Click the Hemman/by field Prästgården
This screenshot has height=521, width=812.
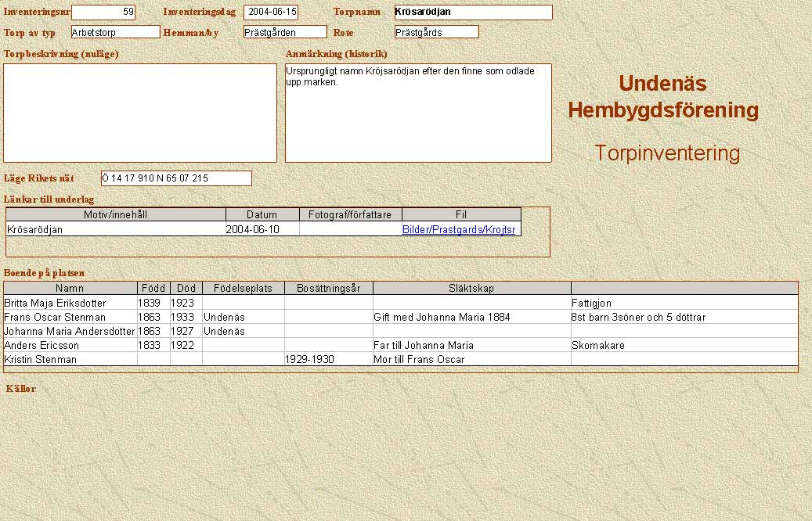coord(285,32)
